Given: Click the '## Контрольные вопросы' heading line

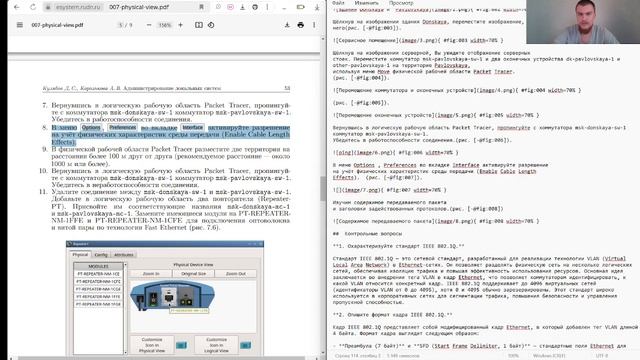Looking at the screenshot, I should (367, 233).
